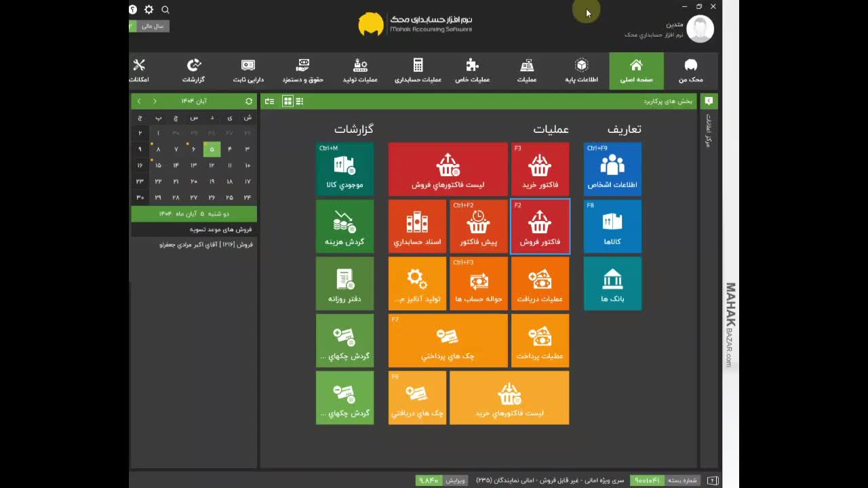Open the Daily Journal (دفتر روزانه) tile
The height and width of the screenshot is (488, 868).
click(x=344, y=283)
